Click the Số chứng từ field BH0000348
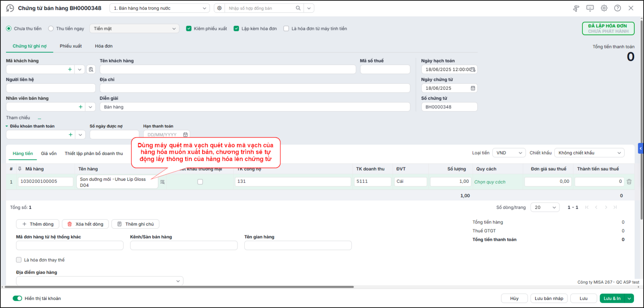 pos(449,107)
